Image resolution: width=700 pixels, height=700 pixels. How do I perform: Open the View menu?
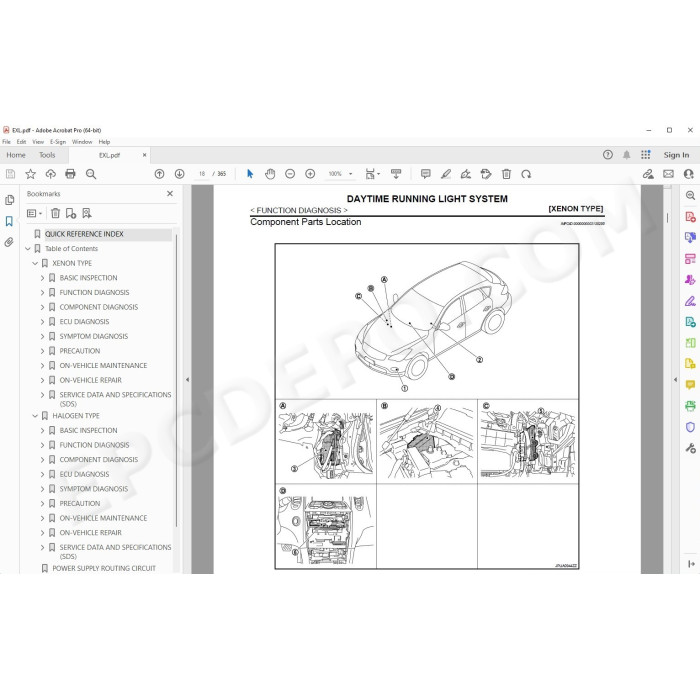(x=38, y=142)
